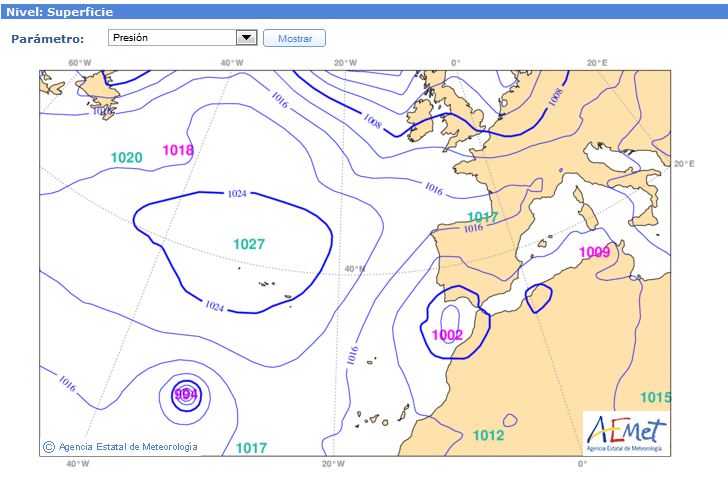The width and height of the screenshot is (728, 482).
Task: Click the Presión combo box text
Action: point(170,38)
